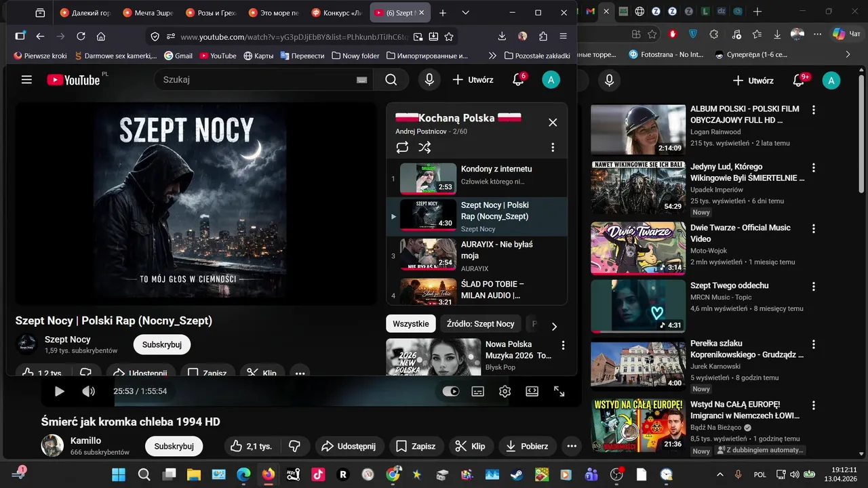Toggle subtitles in background player

pos(477,391)
